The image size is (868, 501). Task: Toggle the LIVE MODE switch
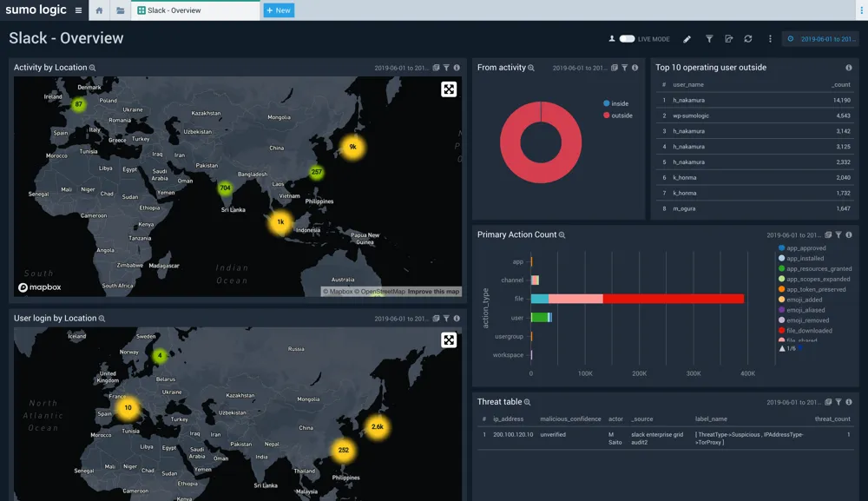click(627, 39)
